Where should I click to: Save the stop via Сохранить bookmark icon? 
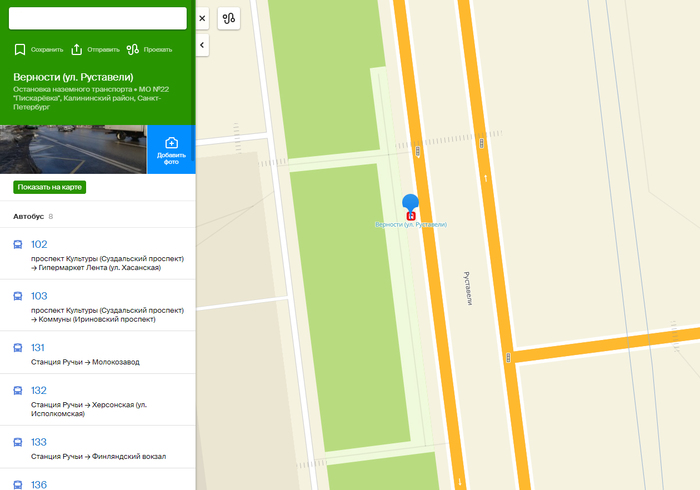(20, 49)
